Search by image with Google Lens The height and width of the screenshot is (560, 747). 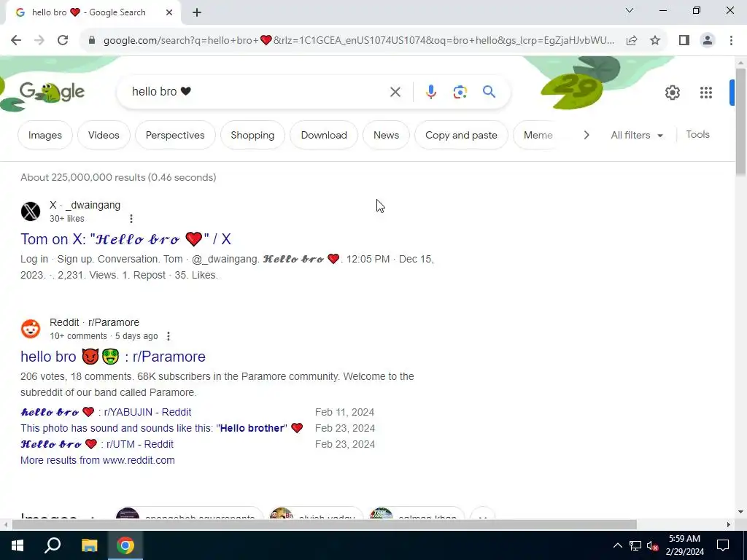tap(460, 92)
